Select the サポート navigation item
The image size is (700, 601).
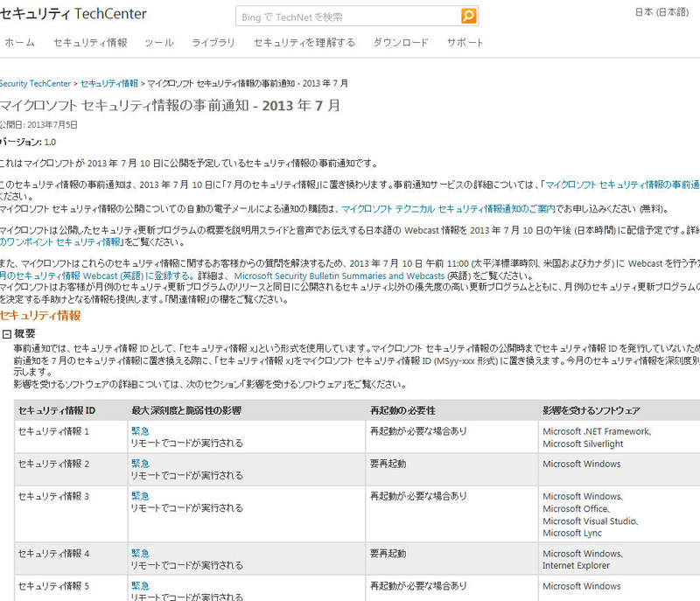tap(465, 43)
